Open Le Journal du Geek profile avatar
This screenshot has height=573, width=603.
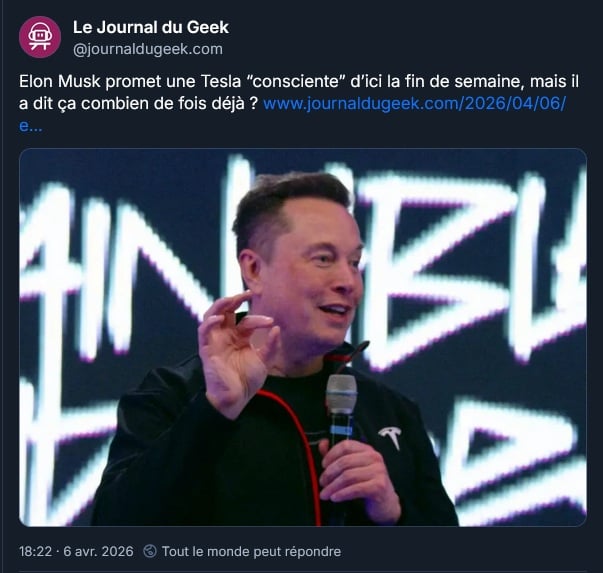point(40,37)
